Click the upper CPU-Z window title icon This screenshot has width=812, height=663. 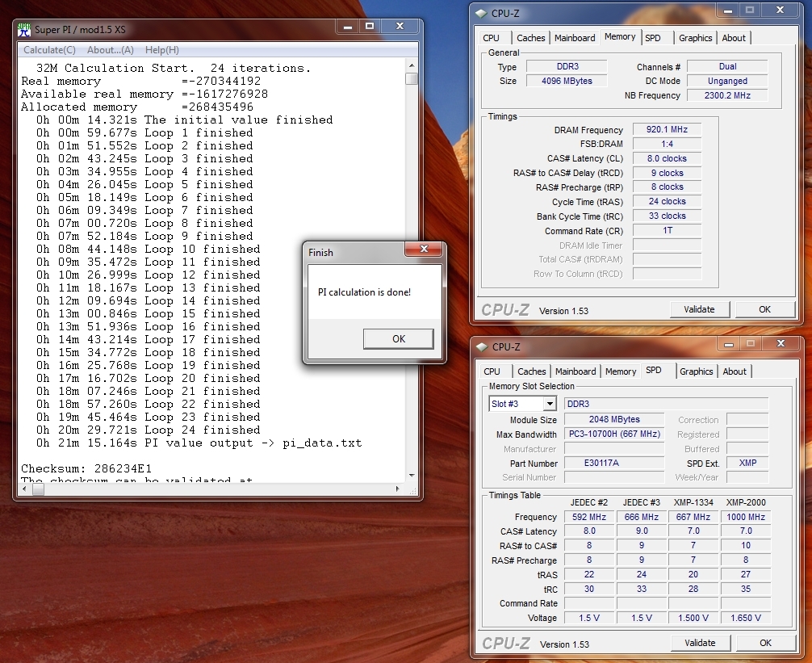click(x=481, y=13)
